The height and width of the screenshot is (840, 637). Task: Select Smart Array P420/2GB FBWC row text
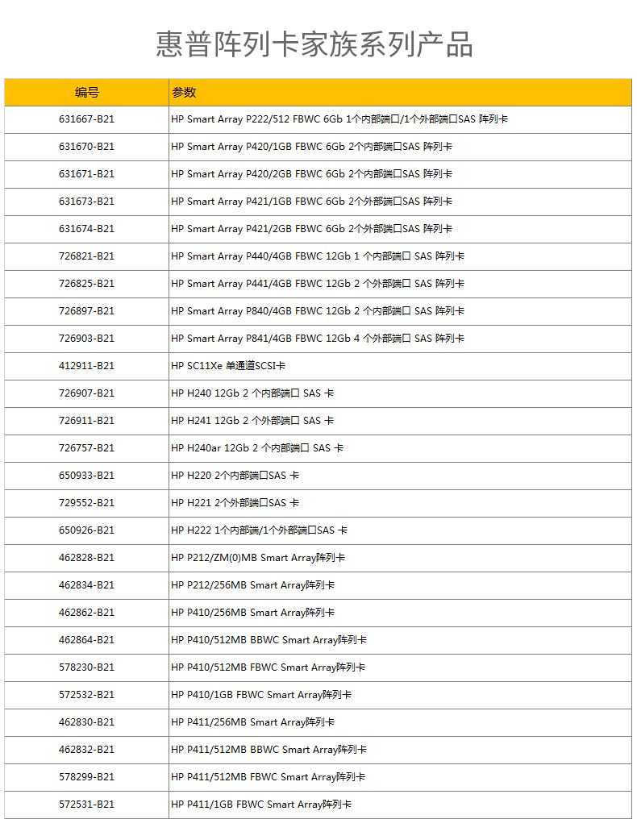coord(311,174)
